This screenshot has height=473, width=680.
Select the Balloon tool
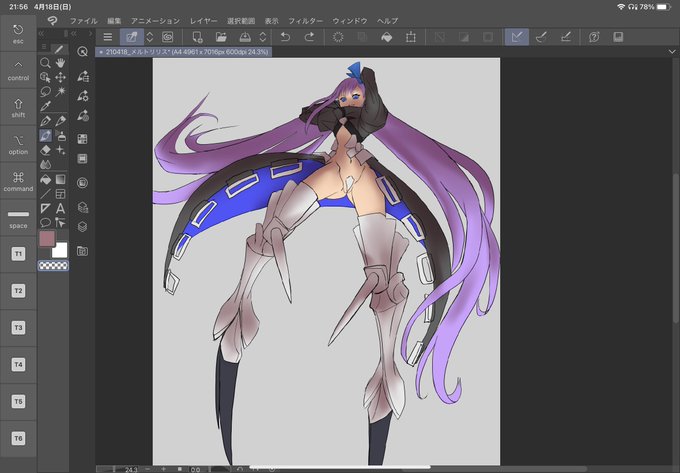45,223
